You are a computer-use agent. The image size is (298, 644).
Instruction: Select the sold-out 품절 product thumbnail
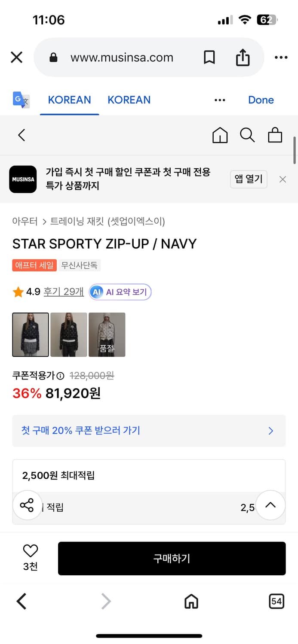[x=107, y=334]
